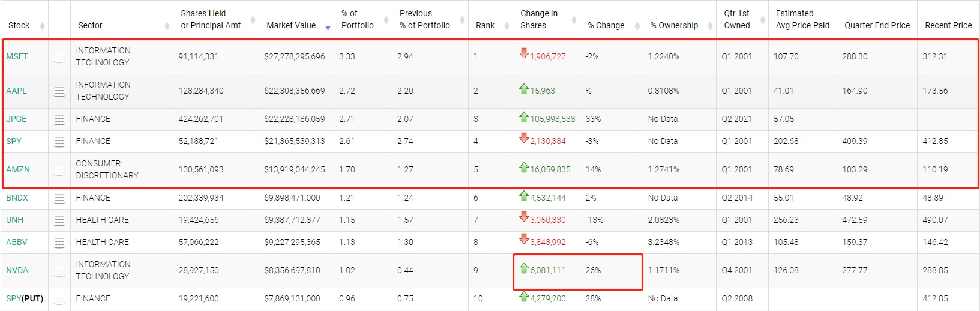The height and width of the screenshot is (311, 980).
Task: Open grid icon in the SPY row
Action: [59, 142]
